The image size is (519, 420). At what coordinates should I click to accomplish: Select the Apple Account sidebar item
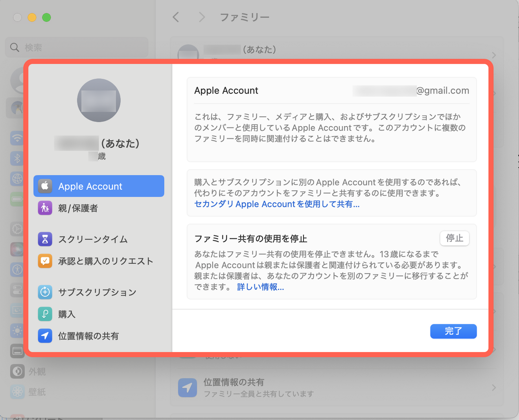pyautogui.click(x=99, y=186)
